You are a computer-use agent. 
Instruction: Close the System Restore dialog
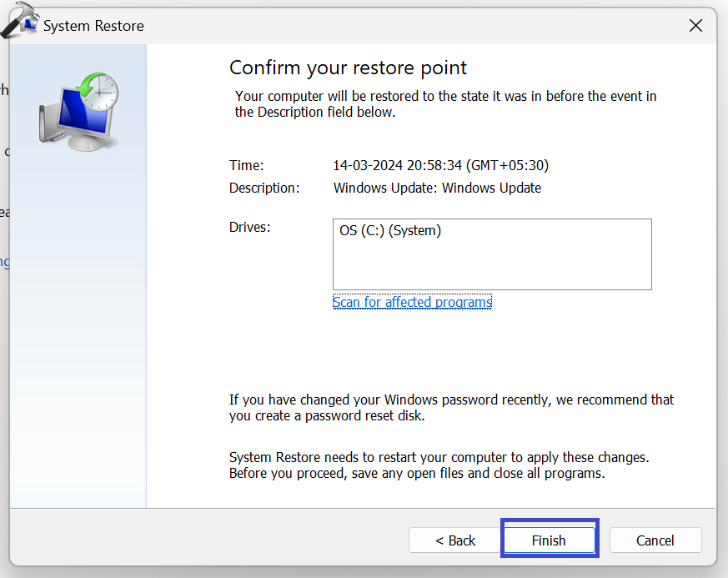(x=695, y=26)
